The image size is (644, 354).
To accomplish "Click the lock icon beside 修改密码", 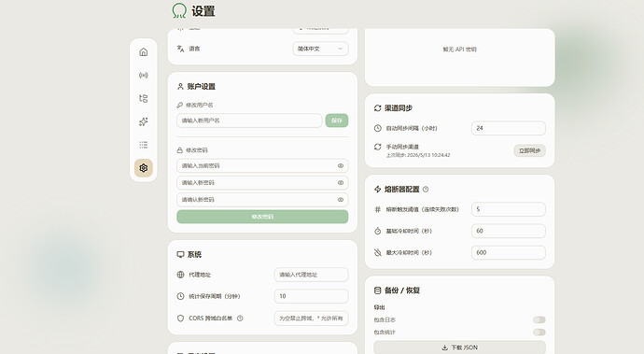I will [179, 150].
